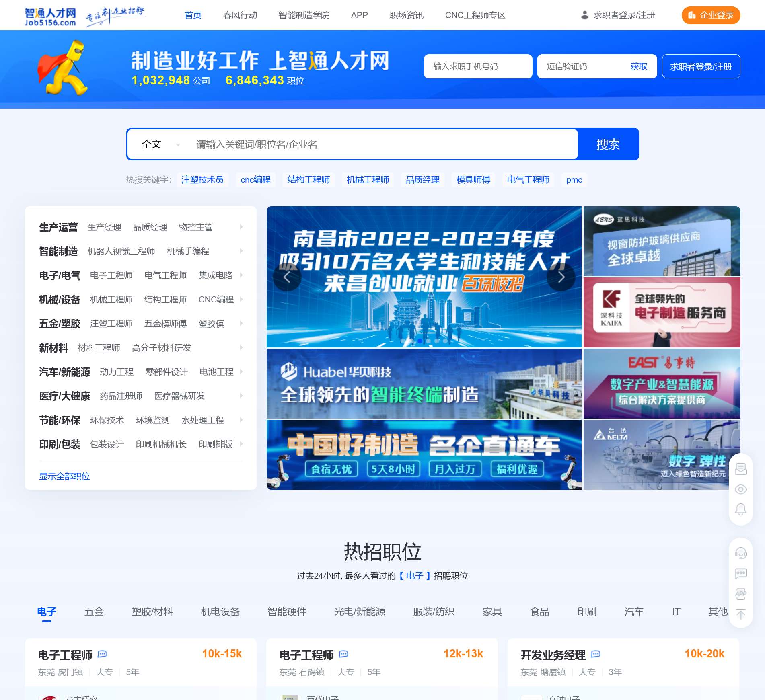This screenshot has width=765, height=700.
Task: Click the 输入求职手机号码 phone input
Action: tap(478, 66)
